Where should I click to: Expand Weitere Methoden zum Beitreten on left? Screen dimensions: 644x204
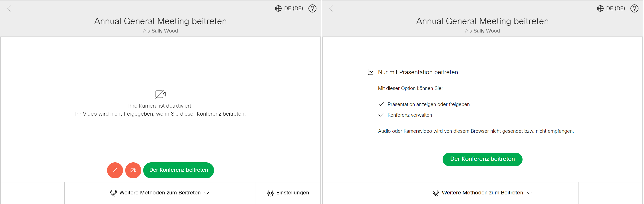(160, 193)
